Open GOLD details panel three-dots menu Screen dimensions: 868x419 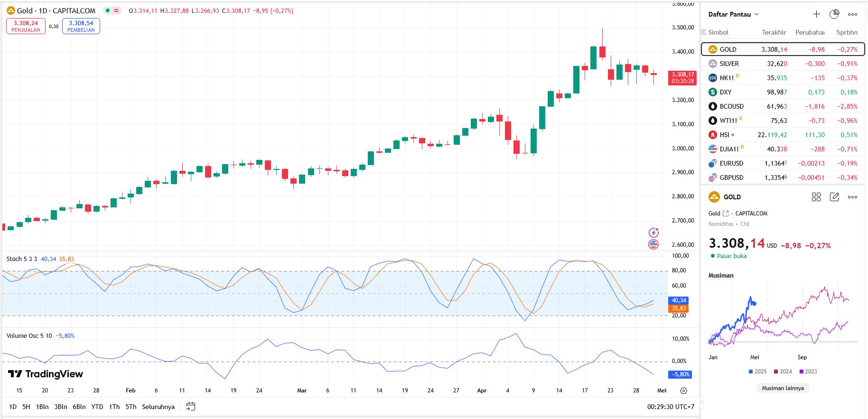tap(852, 197)
